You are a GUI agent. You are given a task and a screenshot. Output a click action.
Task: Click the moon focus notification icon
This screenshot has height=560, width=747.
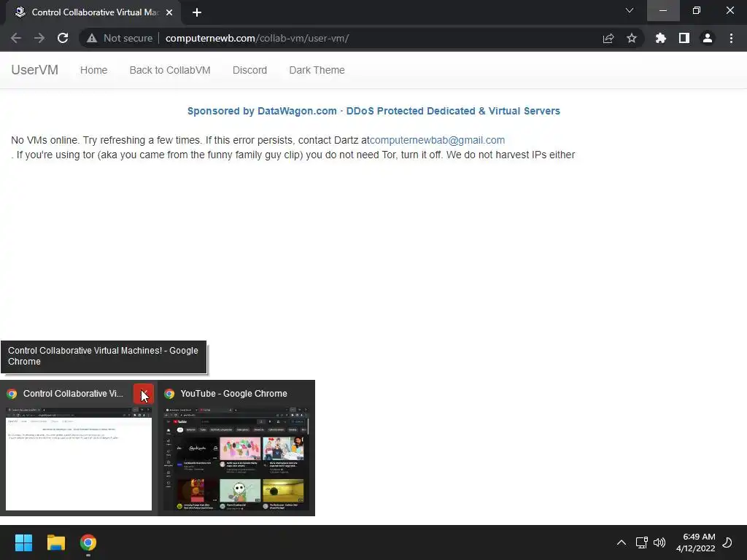pos(727,542)
